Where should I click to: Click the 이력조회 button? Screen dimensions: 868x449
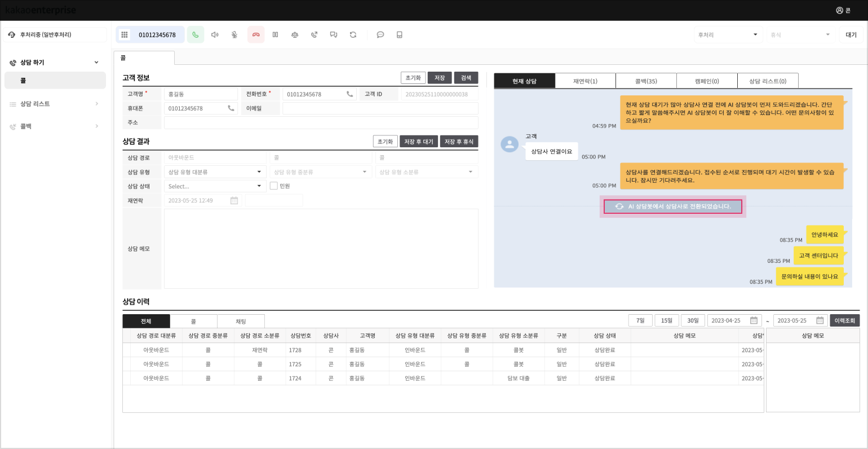click(x=844, y=320)
